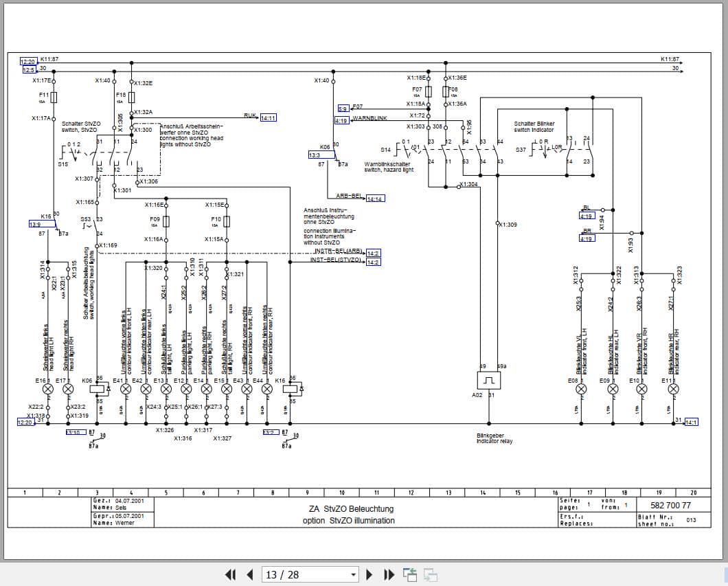
Task: Open the 5:9 reference next to F07
Action: pyautogui.click(x=343, y=109)
